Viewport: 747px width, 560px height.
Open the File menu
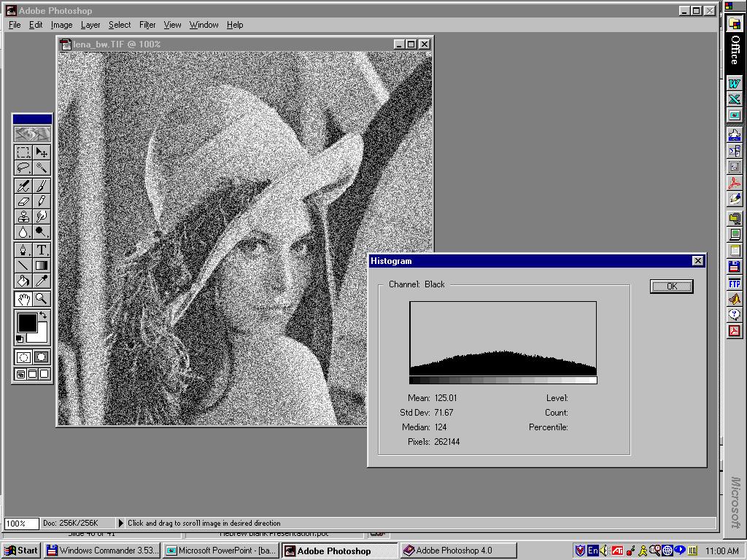[15, 25]
